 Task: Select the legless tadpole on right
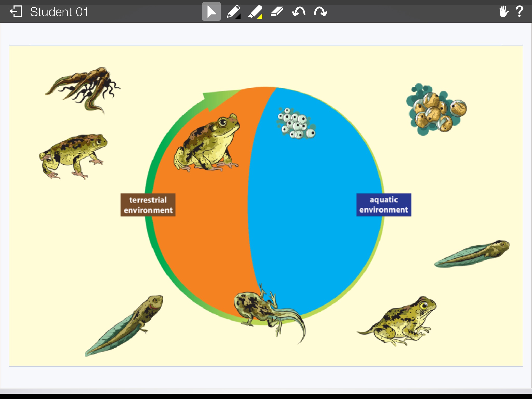[x=472, y=254]
